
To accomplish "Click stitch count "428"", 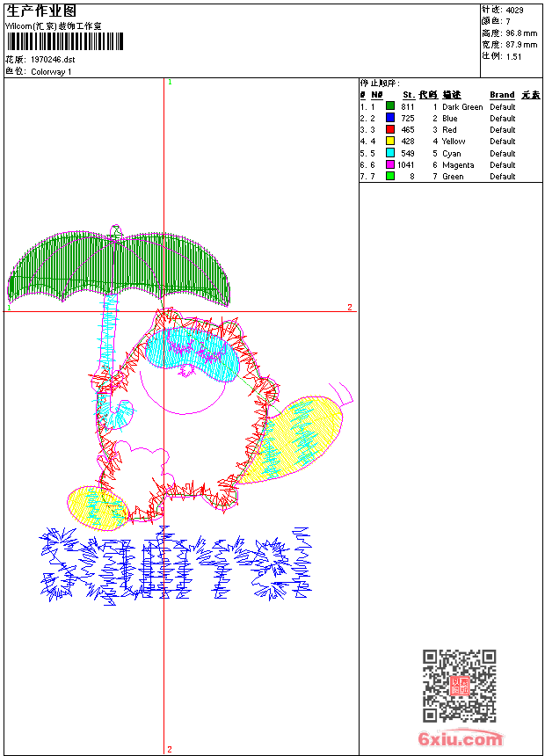I will pyautogui.click(x=408, y=142).
